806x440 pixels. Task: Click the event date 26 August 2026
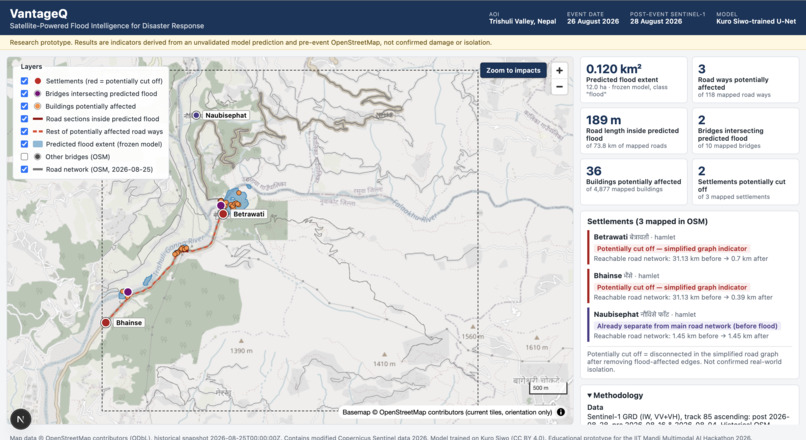593,22
